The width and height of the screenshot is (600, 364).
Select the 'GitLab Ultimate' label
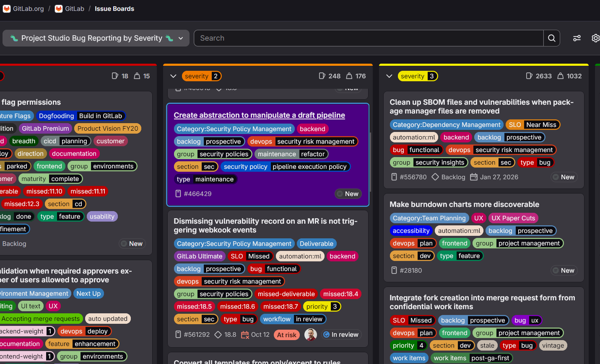point(200,256)
